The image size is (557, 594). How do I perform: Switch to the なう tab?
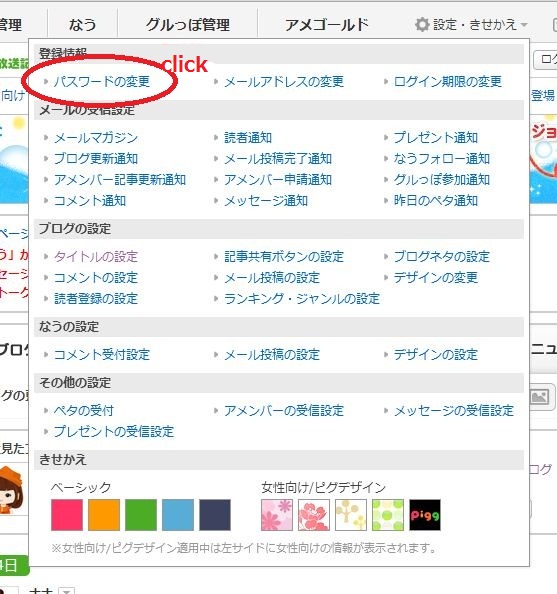(83, 25)
